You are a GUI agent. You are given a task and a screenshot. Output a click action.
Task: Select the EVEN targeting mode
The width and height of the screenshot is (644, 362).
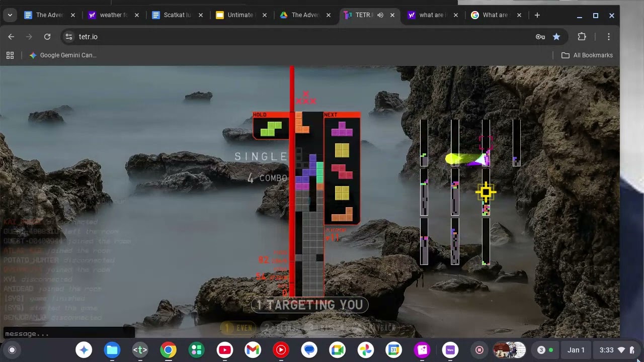coord(238,328)
